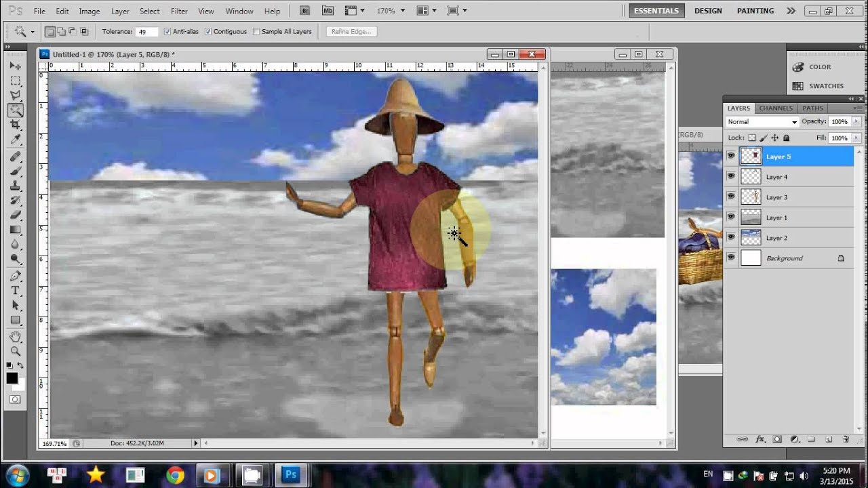Activate the Hand tool

[15, 336]
